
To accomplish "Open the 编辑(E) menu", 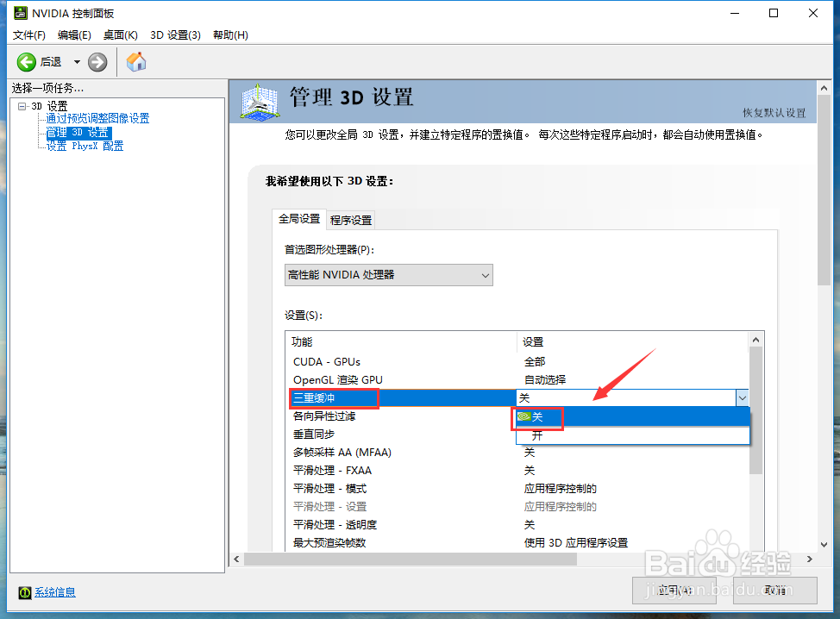I will point(74,34).
